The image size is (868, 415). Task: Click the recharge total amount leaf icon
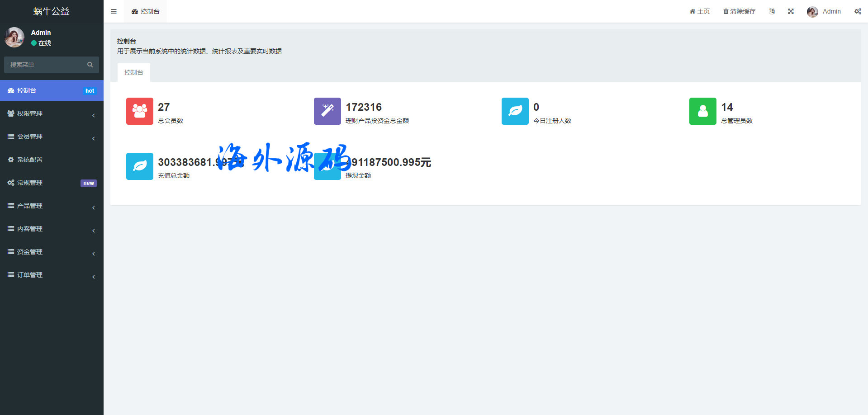pos(139,166)
